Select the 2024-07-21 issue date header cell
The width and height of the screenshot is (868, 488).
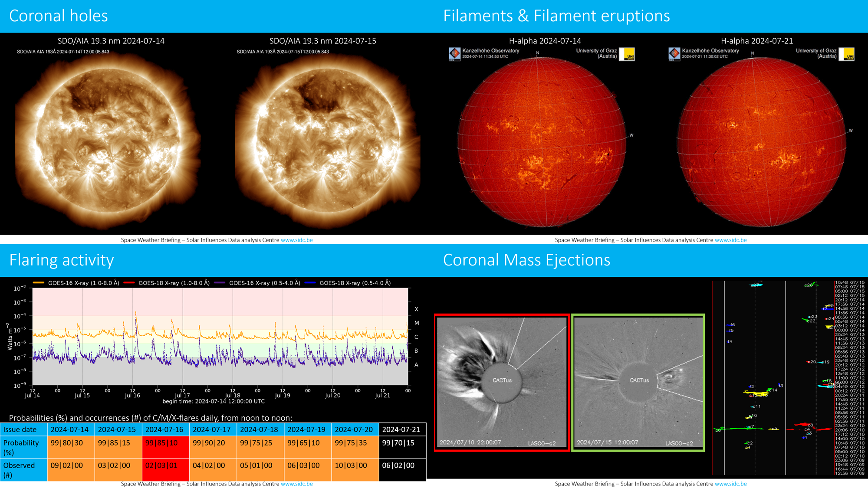click(401, 429)
